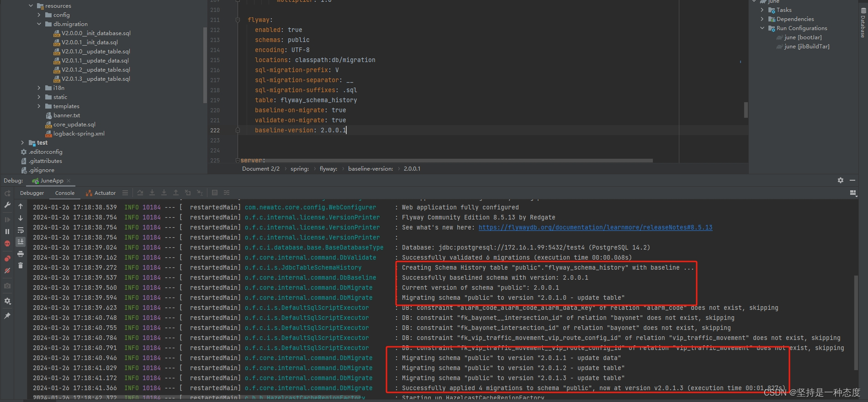This screenshot has width=868, height=402.
Task: Open the Actuator tab
Action: (101, 193)
